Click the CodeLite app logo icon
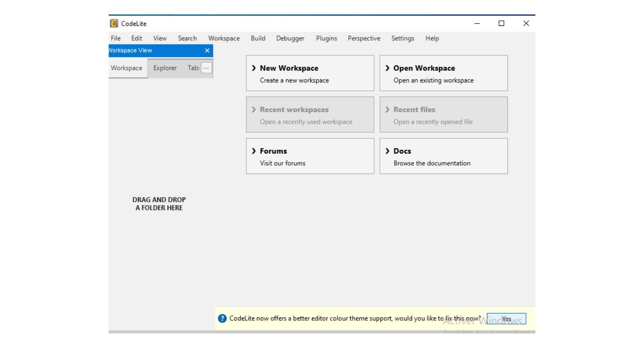 [114, 23]
